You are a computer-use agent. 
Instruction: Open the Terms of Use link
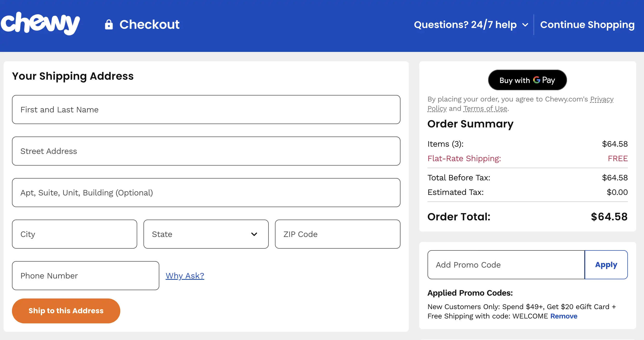click(x=485, y=108)
